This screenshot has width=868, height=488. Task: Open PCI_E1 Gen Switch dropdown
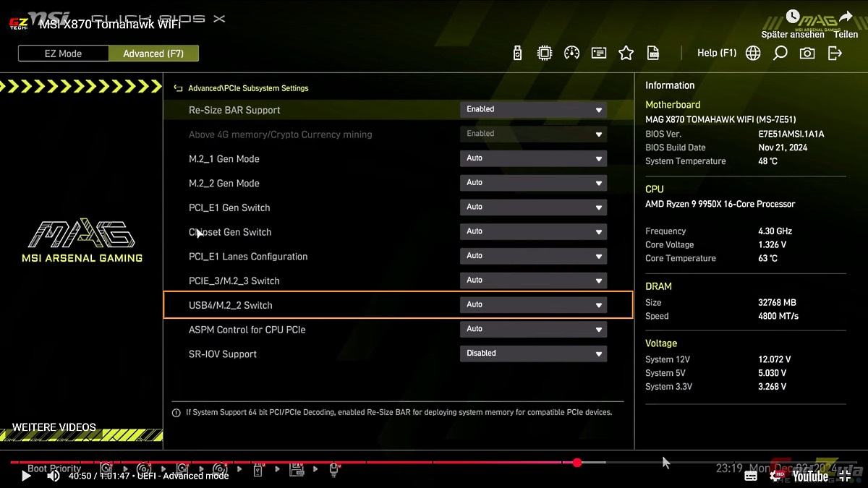point(533,207)
